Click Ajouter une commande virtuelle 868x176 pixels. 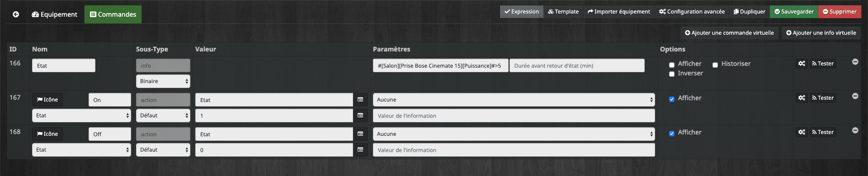(x=729, y=33)
